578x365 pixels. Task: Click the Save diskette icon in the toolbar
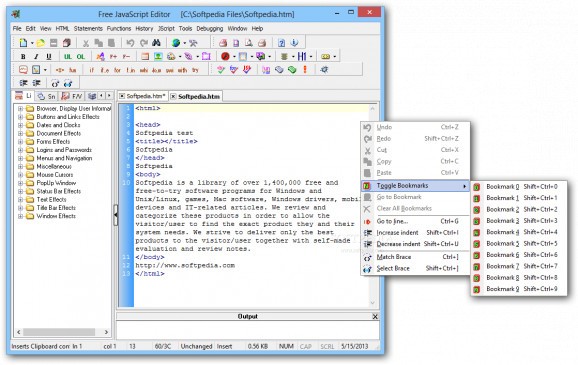pos(54,43)
